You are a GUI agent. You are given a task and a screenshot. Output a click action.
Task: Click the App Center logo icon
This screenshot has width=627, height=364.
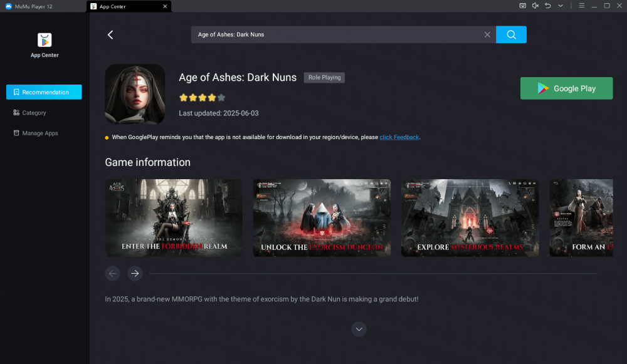click(x=45, y=40)
